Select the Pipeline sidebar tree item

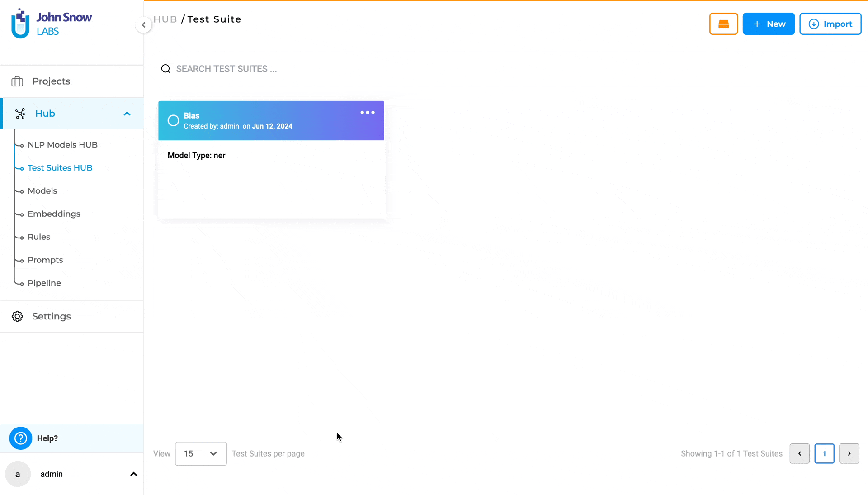(x=44, y=283)
